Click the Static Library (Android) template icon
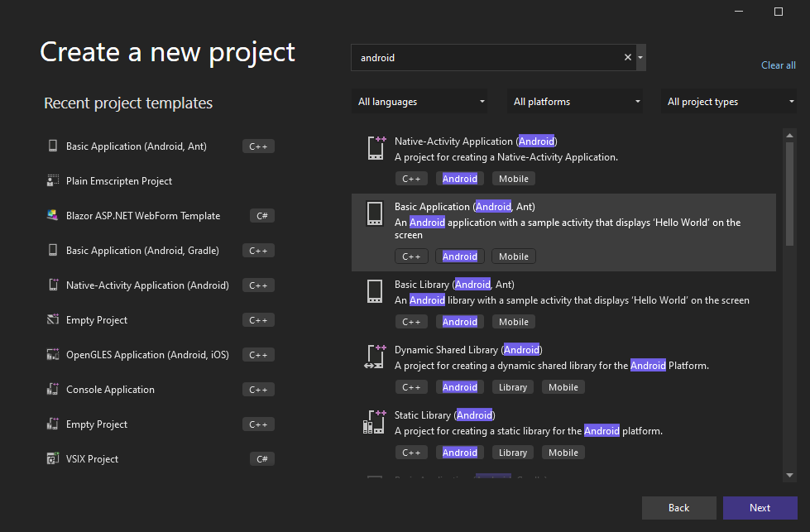810x532 pixels. pos(375,422)
